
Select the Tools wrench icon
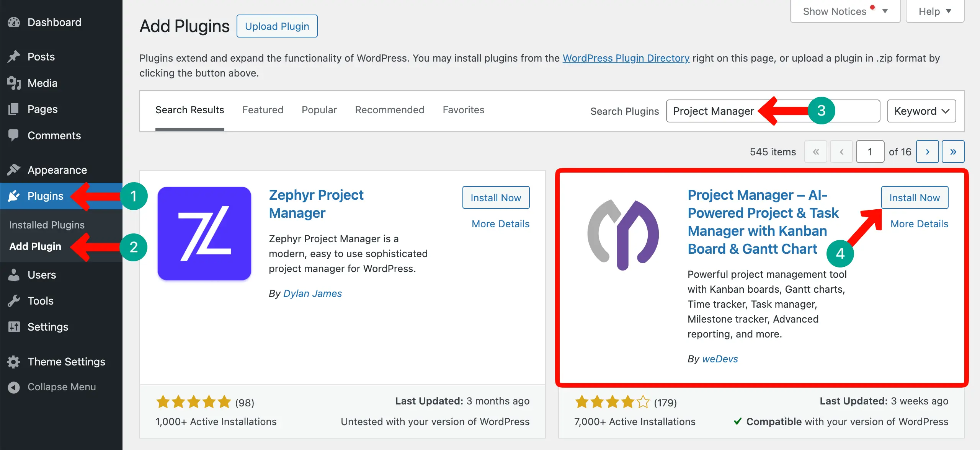(14, 301)
